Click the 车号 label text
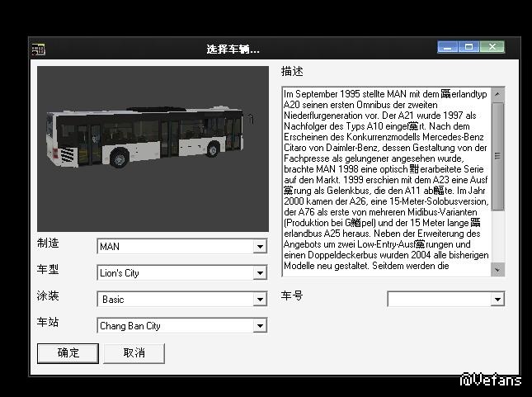The image size is (532, 397). point(292,295)
